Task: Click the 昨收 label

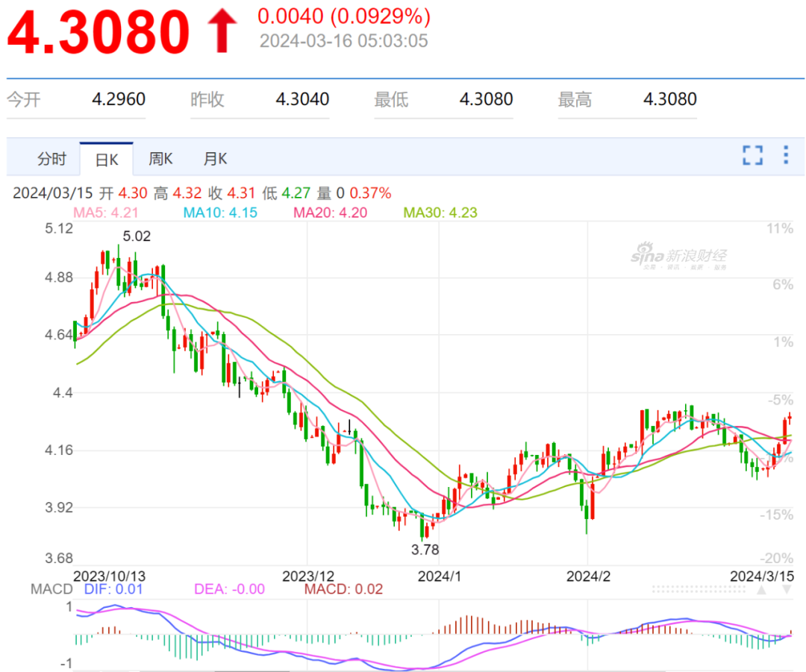Action: tap(207, 99)
